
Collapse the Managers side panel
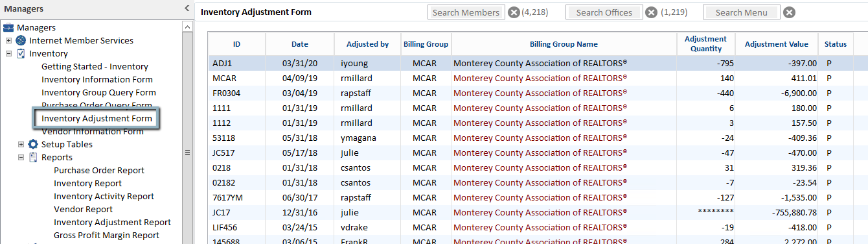(187, 8)
